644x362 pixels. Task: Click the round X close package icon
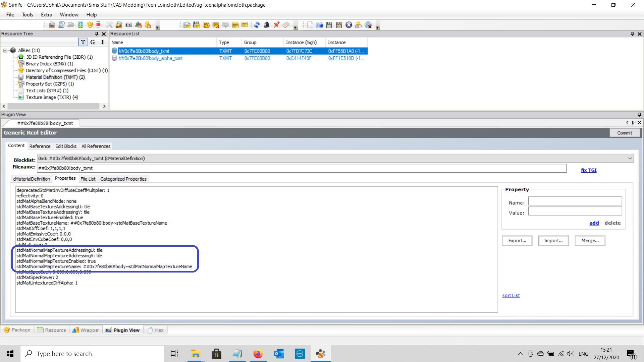tap(349, 25)
